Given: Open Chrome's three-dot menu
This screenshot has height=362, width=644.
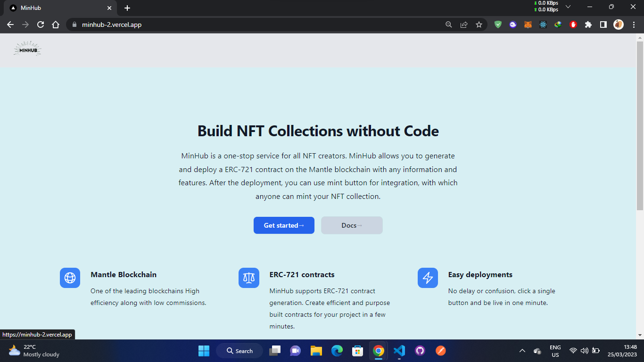Looking at the screenshot, I should tap(633, 24).
